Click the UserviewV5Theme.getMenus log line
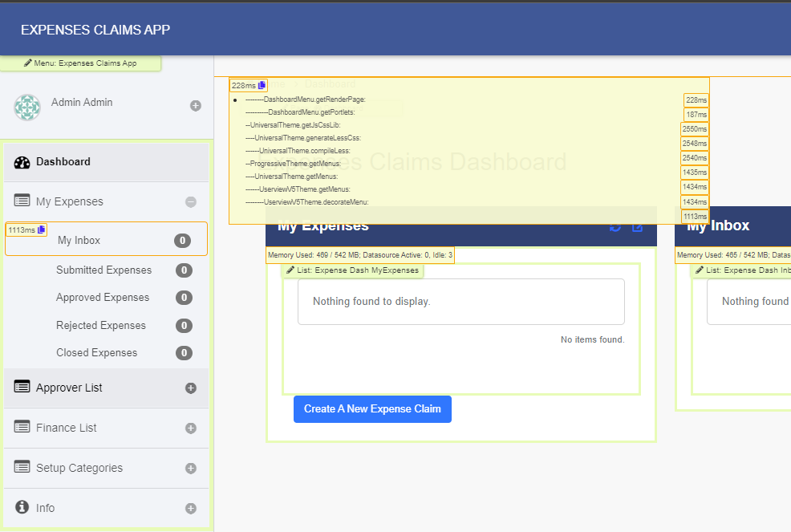The height and width of the screenshot is (532, 791). 298,189
